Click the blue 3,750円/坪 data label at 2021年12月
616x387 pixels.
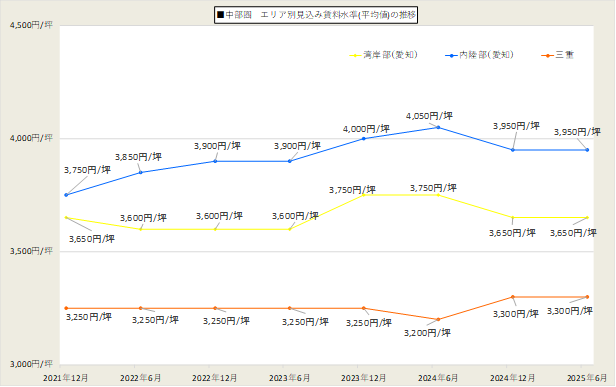click(87, 170)
